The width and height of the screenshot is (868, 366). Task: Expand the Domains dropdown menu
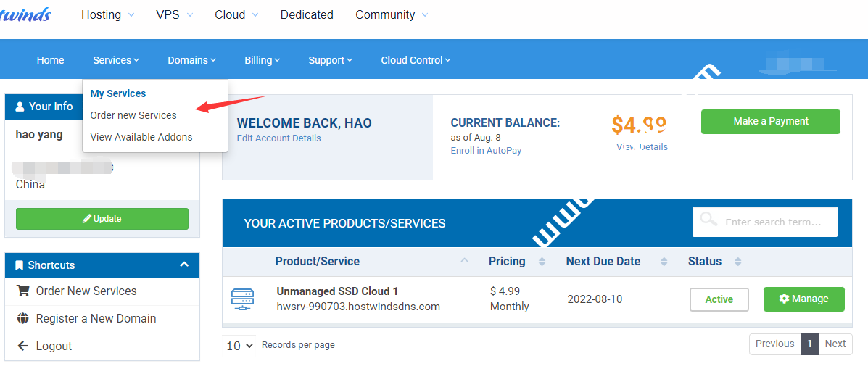(191, 60)
